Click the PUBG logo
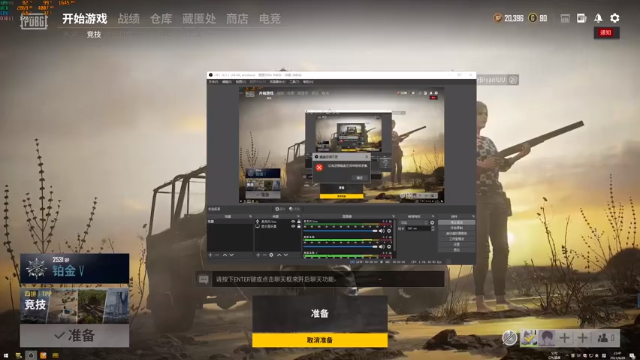Viewport: 640px width, 360px height. click(34, 21)
